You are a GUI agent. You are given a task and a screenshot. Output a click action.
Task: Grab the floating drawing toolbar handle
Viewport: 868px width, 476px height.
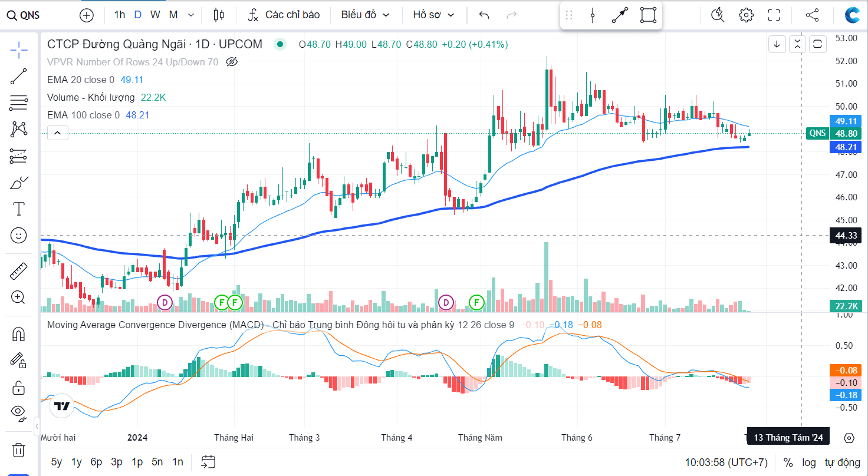coord(569,15)
